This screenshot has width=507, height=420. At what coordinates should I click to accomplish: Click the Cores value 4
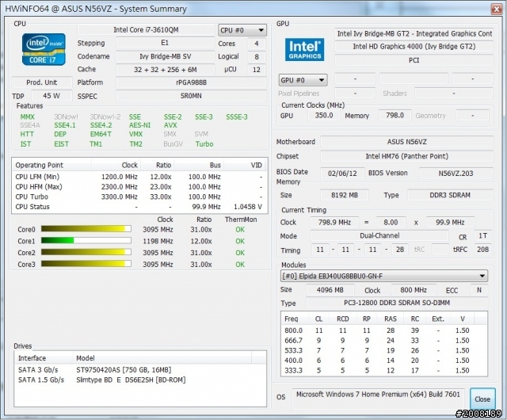click(257, 44)
